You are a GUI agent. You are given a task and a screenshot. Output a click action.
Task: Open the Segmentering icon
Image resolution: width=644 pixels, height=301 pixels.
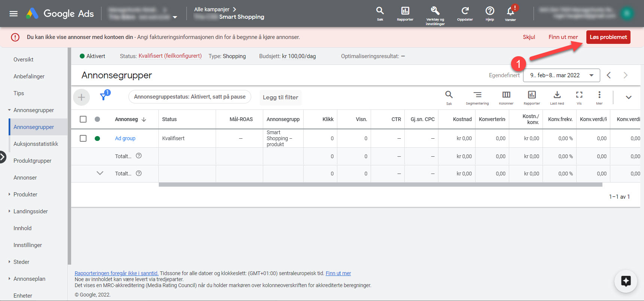[477, 97]
